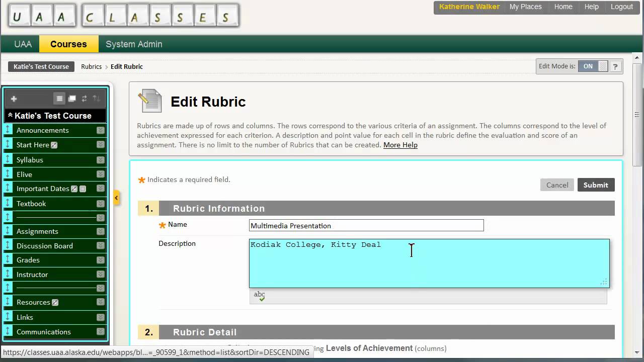Click the drag handle beside Announcements
This screenshot has height=362, width=644.
pos(8,130)
